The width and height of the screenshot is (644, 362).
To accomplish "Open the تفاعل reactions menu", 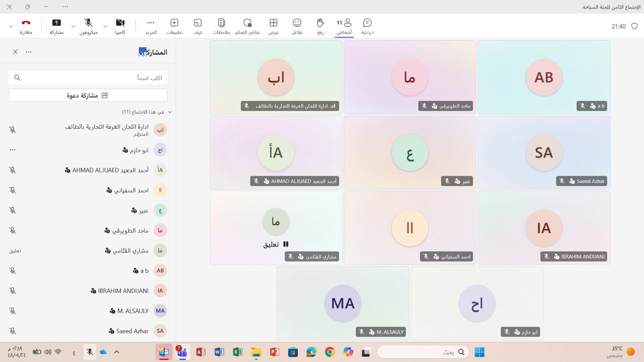I will point(297,26).
